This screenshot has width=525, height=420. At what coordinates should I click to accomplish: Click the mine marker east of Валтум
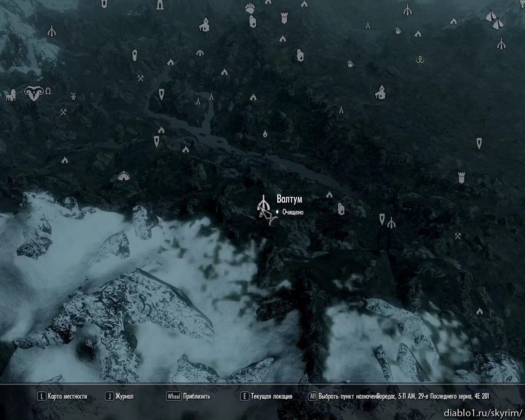pos(458,236)
